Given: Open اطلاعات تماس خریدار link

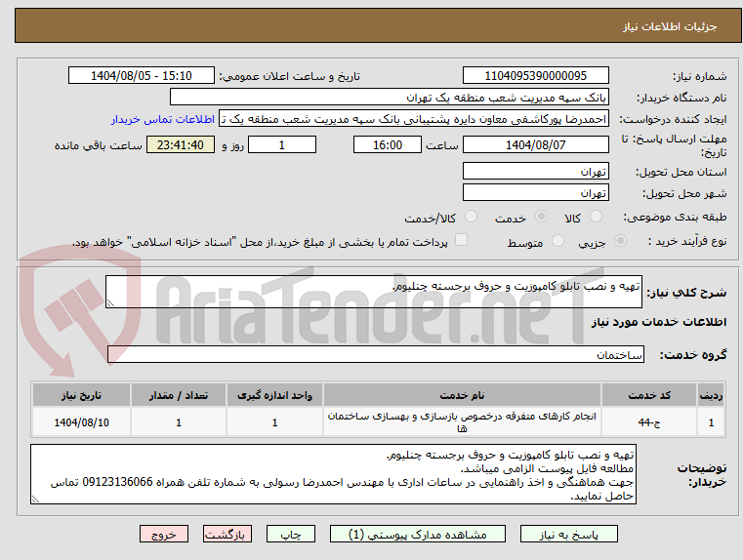Looking at the screenshot, I should click(x=163, y=119).
